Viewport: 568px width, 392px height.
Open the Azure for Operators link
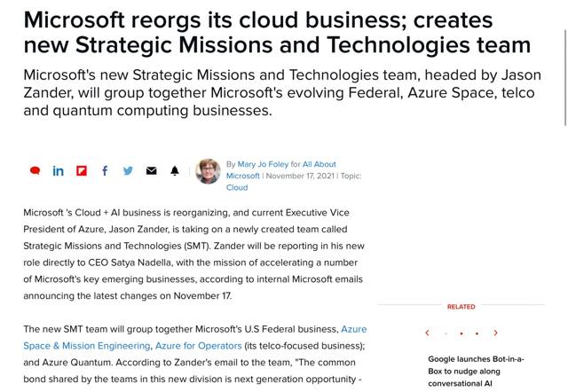(x=199, y=345)
